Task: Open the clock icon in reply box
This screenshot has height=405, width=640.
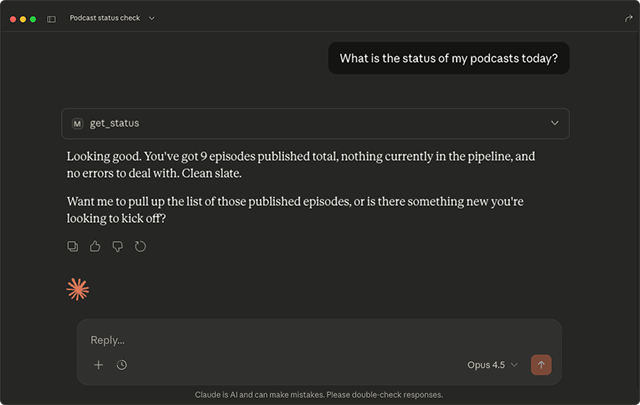Action: 122,365
